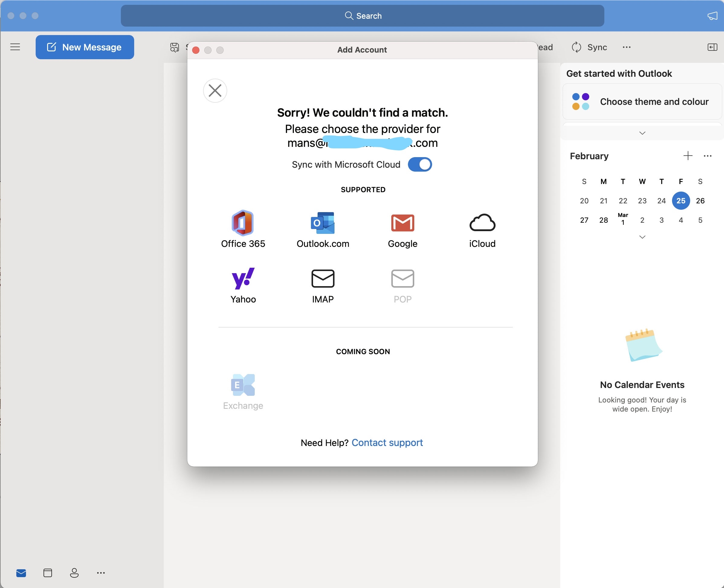Switch to Mail view in bottom bar
Image resolution: width=724 pixels, height=588 pixels.
[x=21, y=573]
